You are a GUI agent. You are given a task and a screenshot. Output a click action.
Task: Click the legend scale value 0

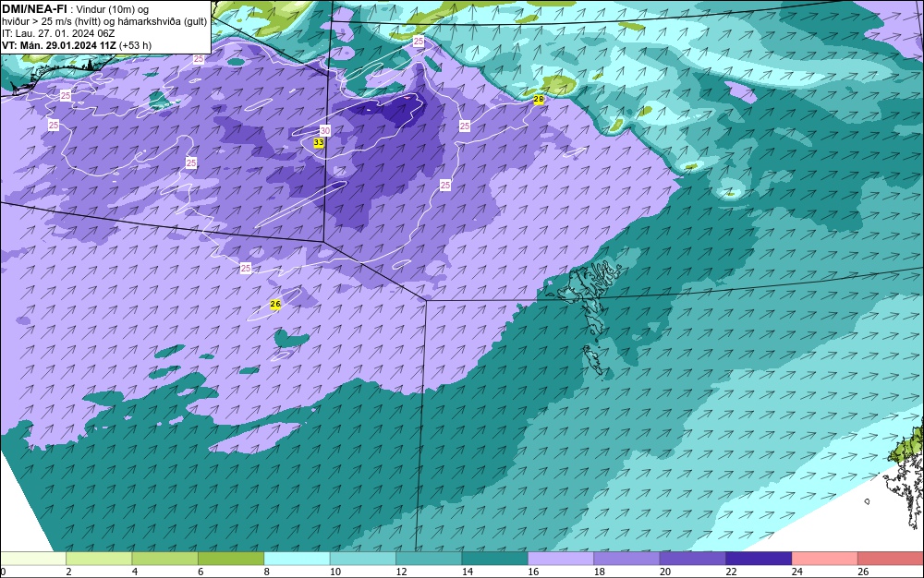click(3, 572)
